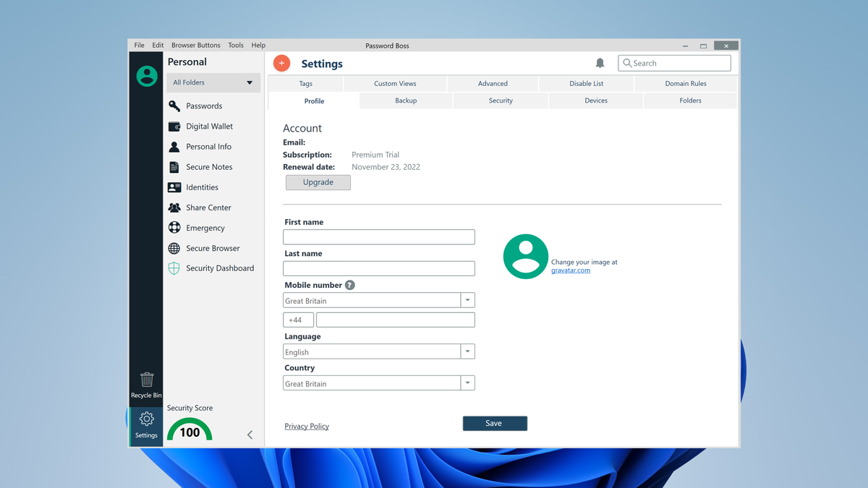Image resolution: width=868 pixels, height=488 pixels.
Task: Open the Tools menu
Action: [235, 45]
